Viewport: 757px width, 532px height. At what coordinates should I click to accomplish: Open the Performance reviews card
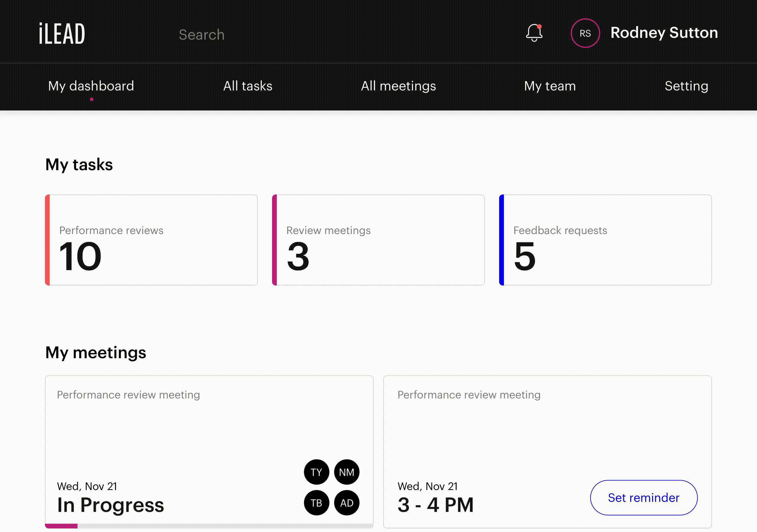click(151, 240)
